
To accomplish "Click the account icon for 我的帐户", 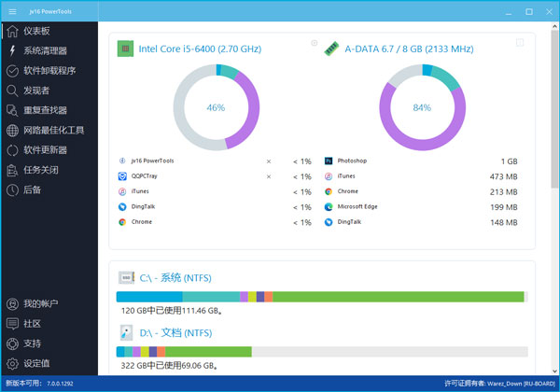I will point(12,304).
